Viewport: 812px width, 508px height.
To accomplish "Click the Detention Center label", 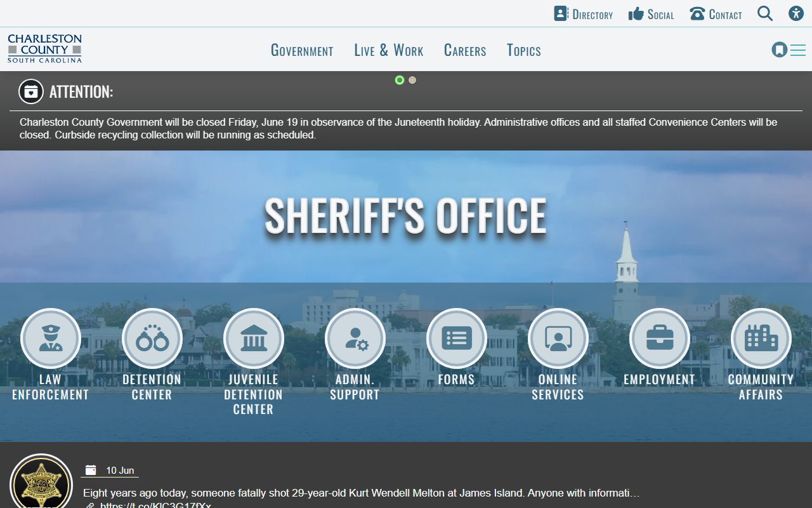I will click(152, 387).
